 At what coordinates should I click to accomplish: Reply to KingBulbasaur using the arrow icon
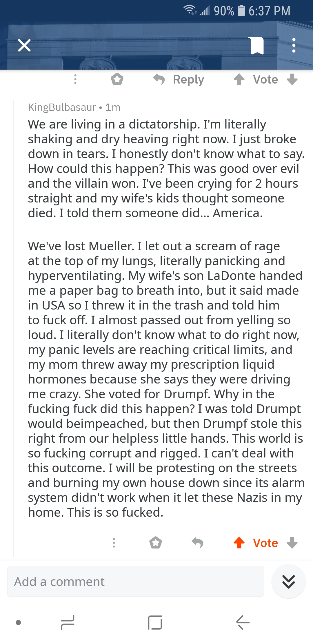pos(197,543)
